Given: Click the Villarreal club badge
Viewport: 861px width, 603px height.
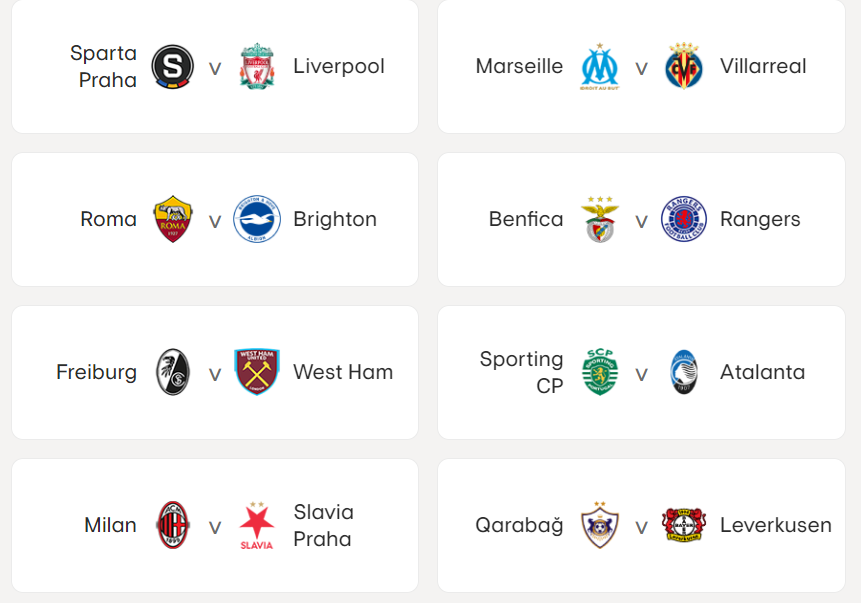Looking at the screenshot, I should tap(684, 66).
